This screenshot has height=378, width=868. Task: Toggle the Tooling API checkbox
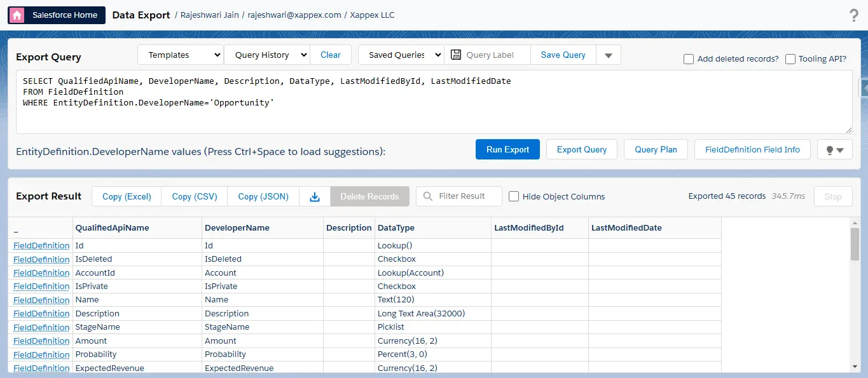coord(790,59)
